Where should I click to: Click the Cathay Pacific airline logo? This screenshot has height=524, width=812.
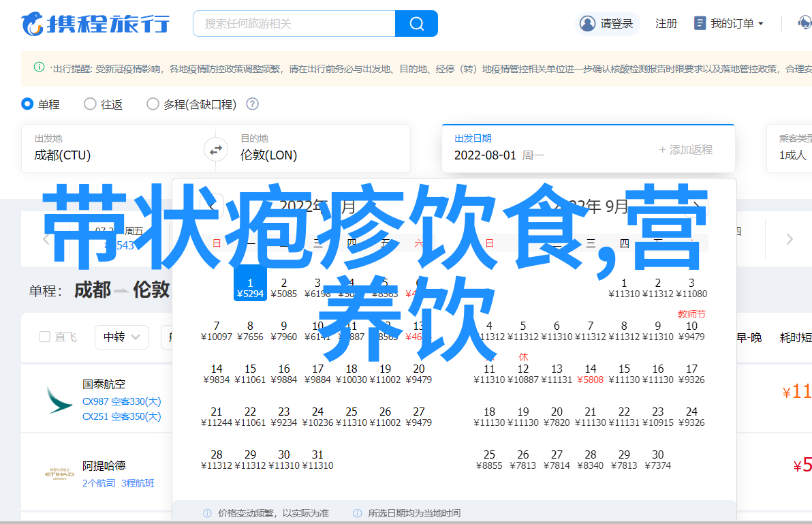59,400
